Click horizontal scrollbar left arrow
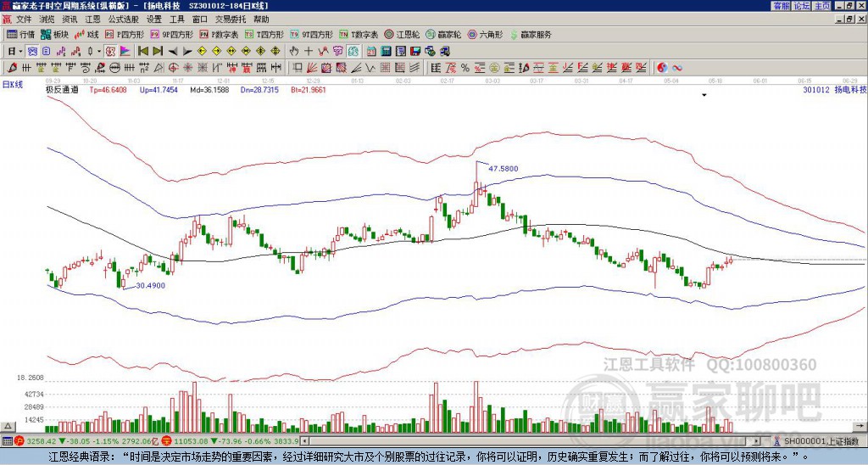Viewport: 868px width, 465px height. 304,441
